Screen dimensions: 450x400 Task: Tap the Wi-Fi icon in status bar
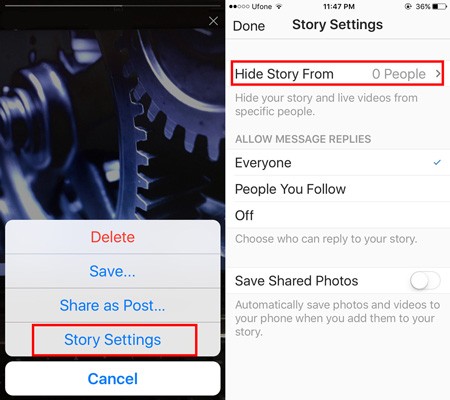click(x=279, y=6)
